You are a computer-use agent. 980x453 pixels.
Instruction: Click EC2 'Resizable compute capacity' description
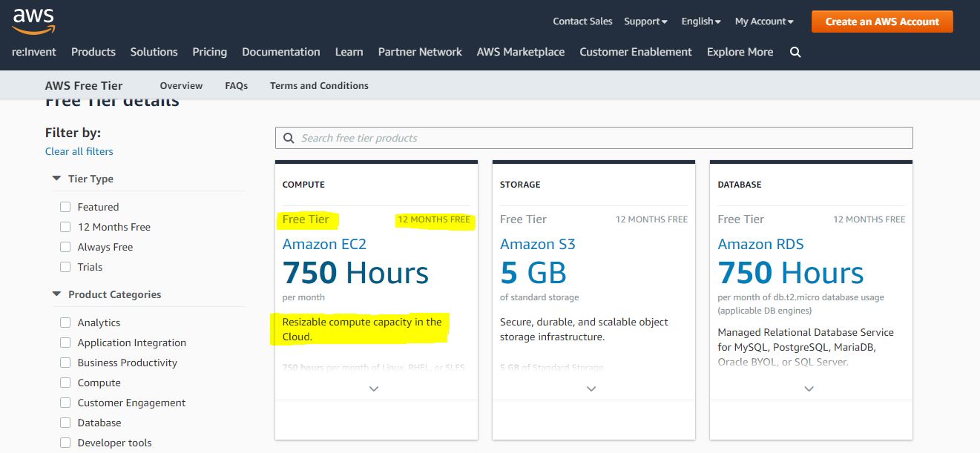[x=362, y=329]
